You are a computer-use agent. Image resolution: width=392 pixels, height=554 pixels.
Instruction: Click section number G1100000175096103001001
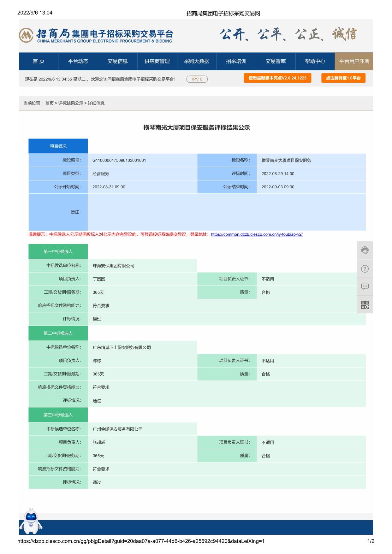tap(119, 160)
